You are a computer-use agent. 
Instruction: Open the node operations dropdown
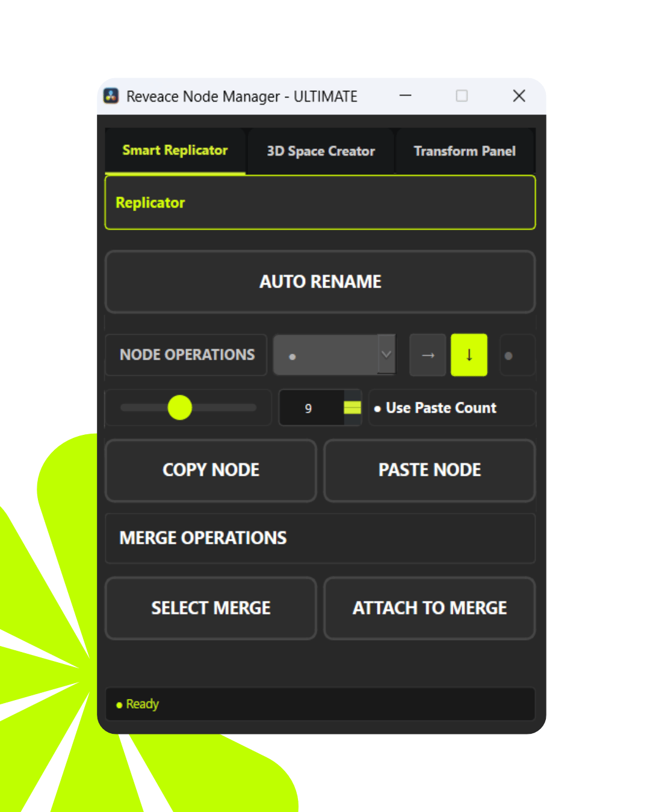(x=335, y=355)
